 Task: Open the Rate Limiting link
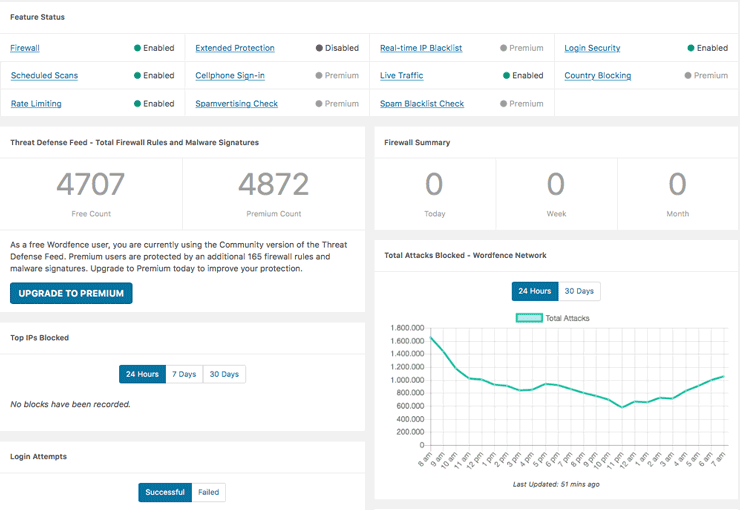click(x=36, y=104)
